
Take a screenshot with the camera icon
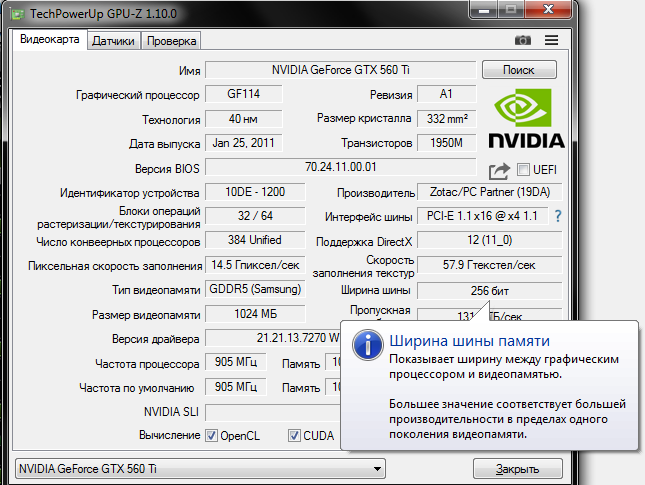523,40
